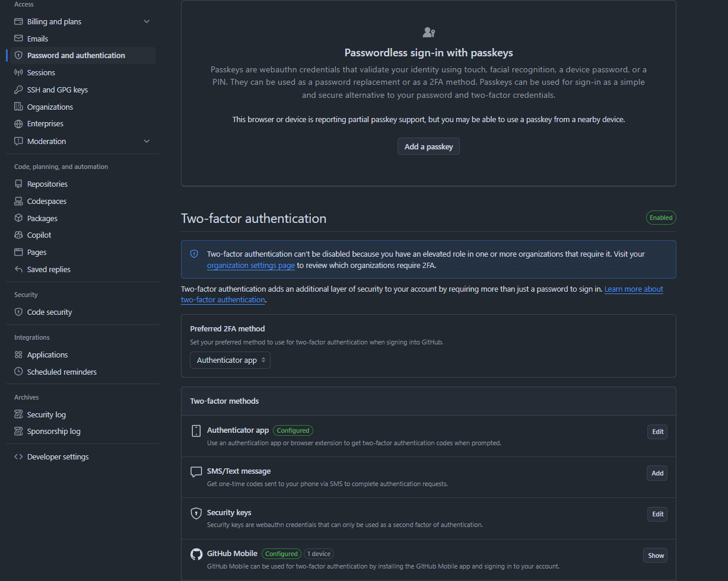Open Password and authentication settings

point(82,56)
